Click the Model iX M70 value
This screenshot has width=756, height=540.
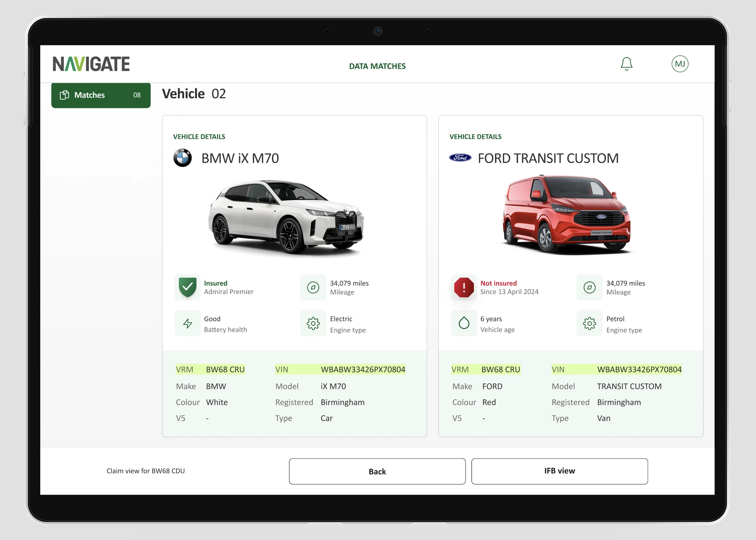[333, 386]
